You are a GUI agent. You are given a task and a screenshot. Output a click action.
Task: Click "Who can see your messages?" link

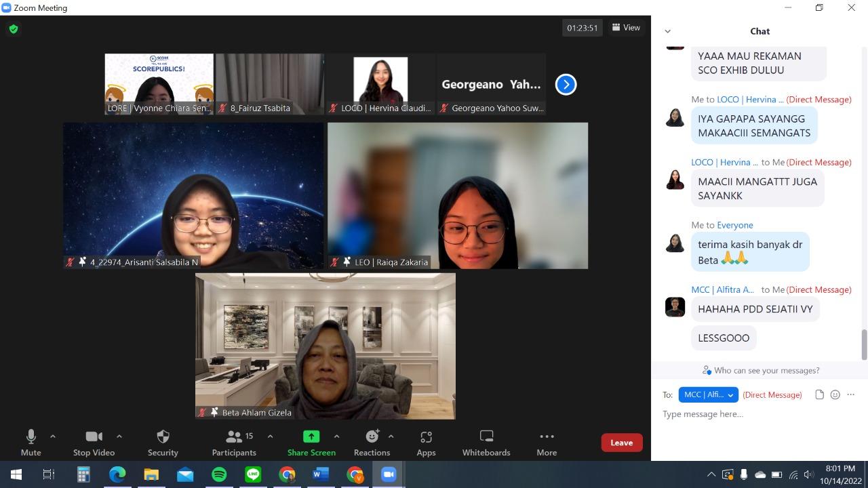760,371
